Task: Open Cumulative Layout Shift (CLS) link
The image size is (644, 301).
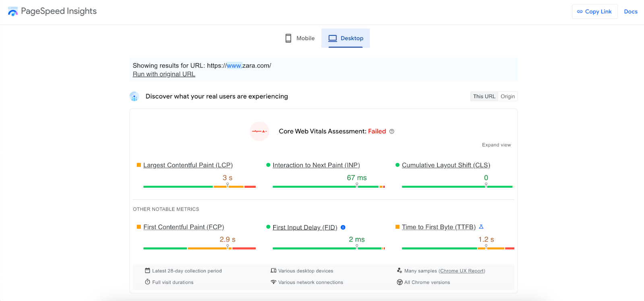Action: (446, 165)
